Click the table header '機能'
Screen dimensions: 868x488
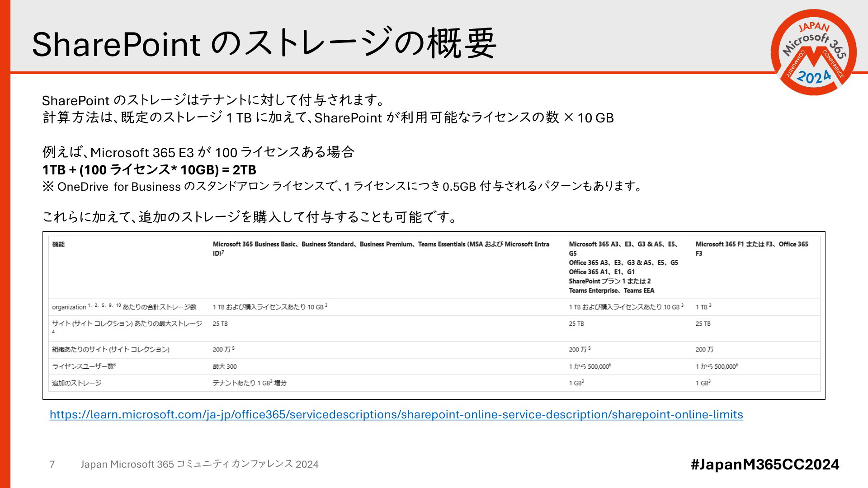pyautogui.click(x=58, y=244)
